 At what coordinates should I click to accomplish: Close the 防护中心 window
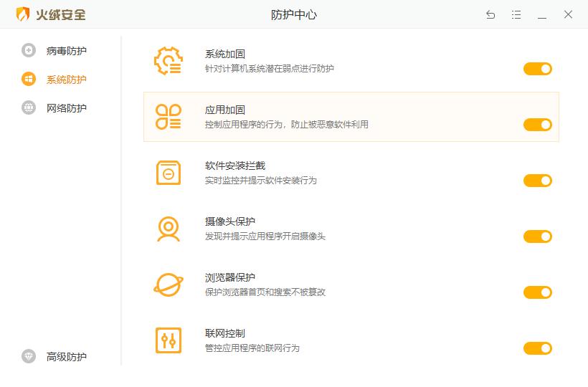(568, 14)
